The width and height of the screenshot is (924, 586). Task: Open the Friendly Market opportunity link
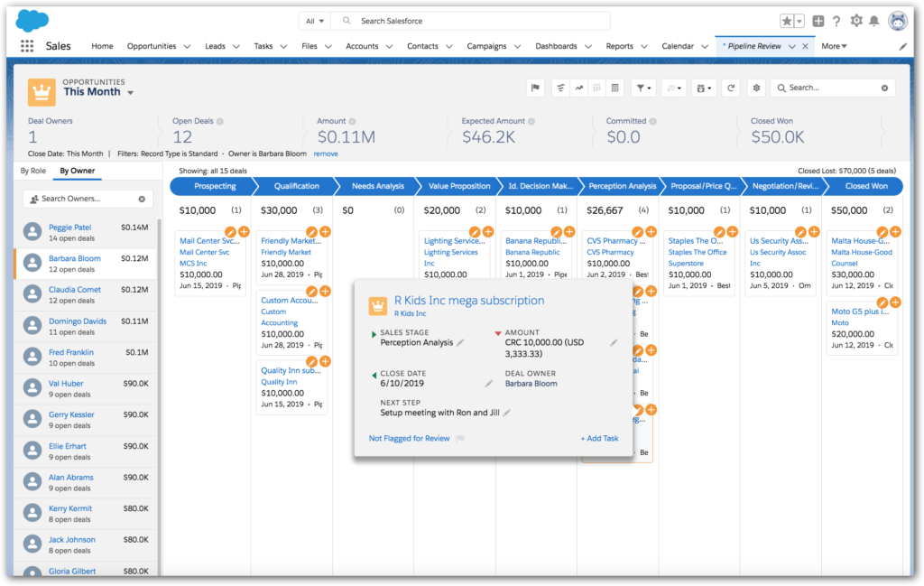[x=291, y=241]
